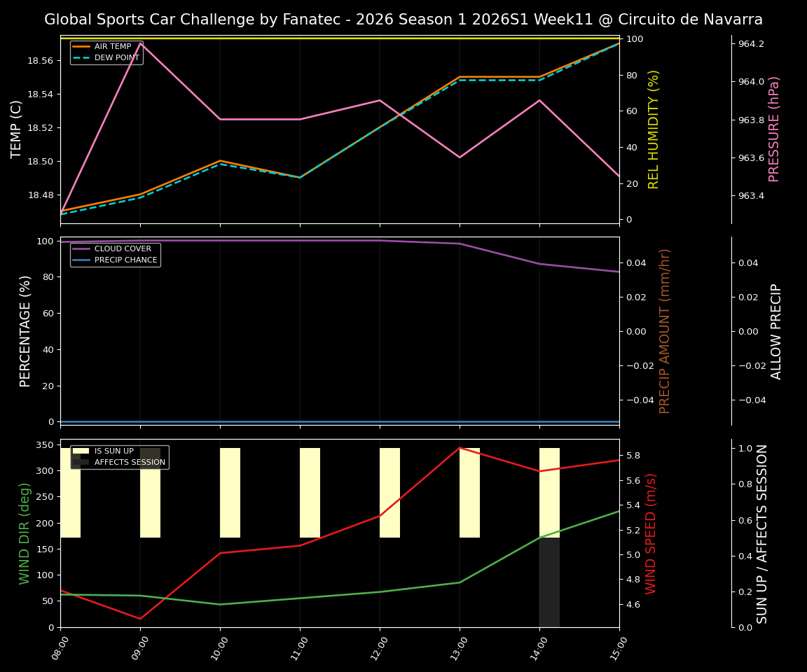The width and height of the screenshot is (807, 672).
Task: Click the Global Sports Car Challenge chart title
Action: (403, 20)
